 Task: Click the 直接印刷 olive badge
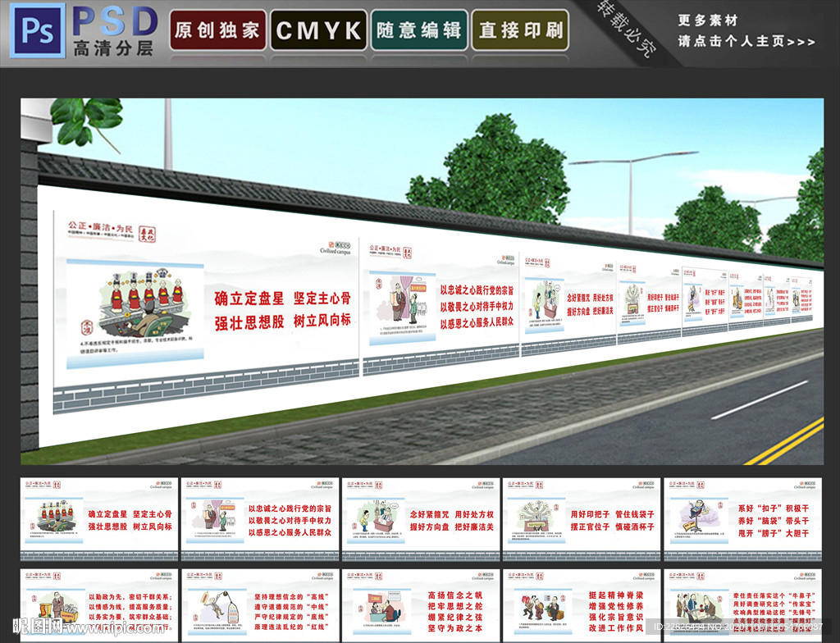pyautogui.click(x=519, y=30)
